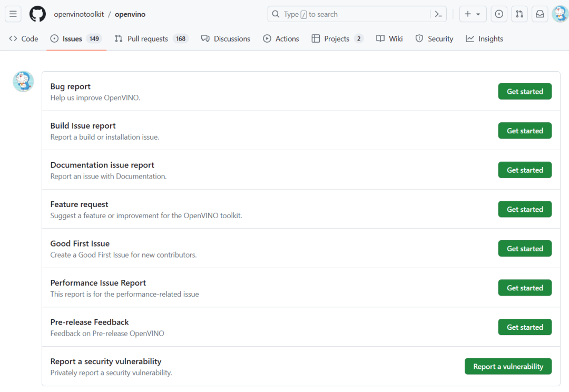Open the Discussions tab

point(225,39)
